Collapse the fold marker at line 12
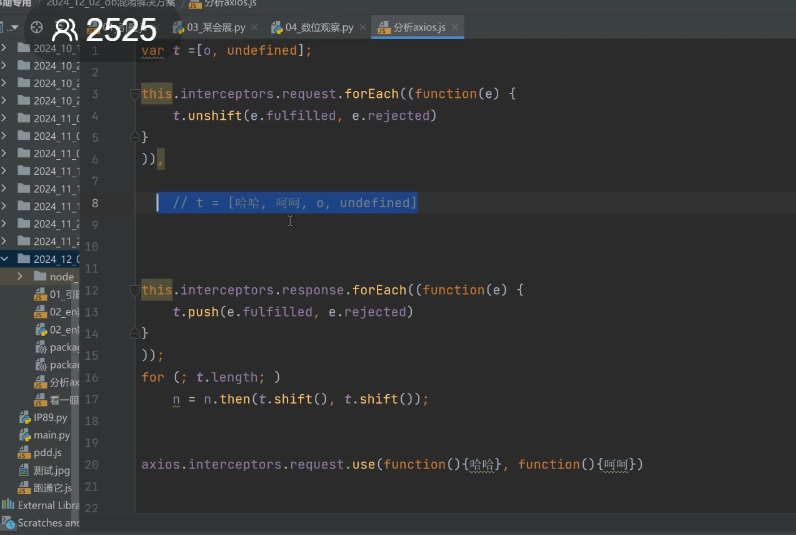796x535 pixels. coord(135,290)
